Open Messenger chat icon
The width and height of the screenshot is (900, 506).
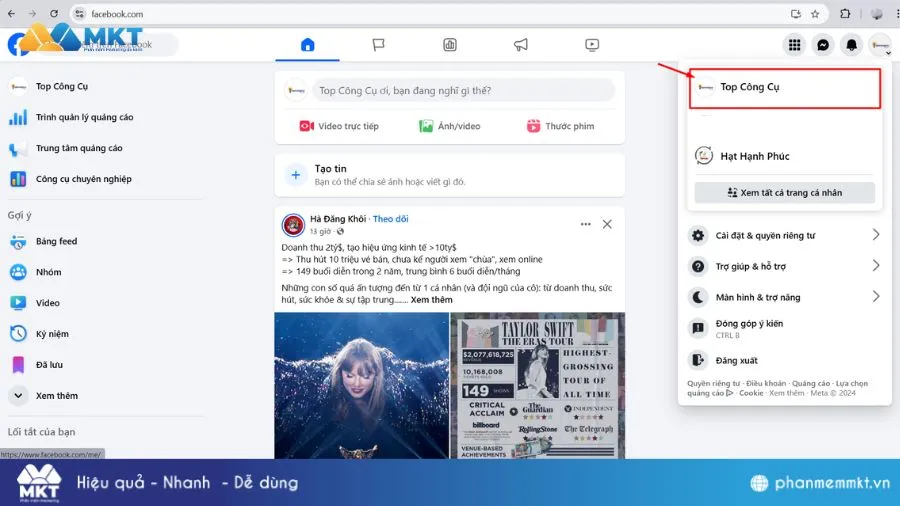823,45
